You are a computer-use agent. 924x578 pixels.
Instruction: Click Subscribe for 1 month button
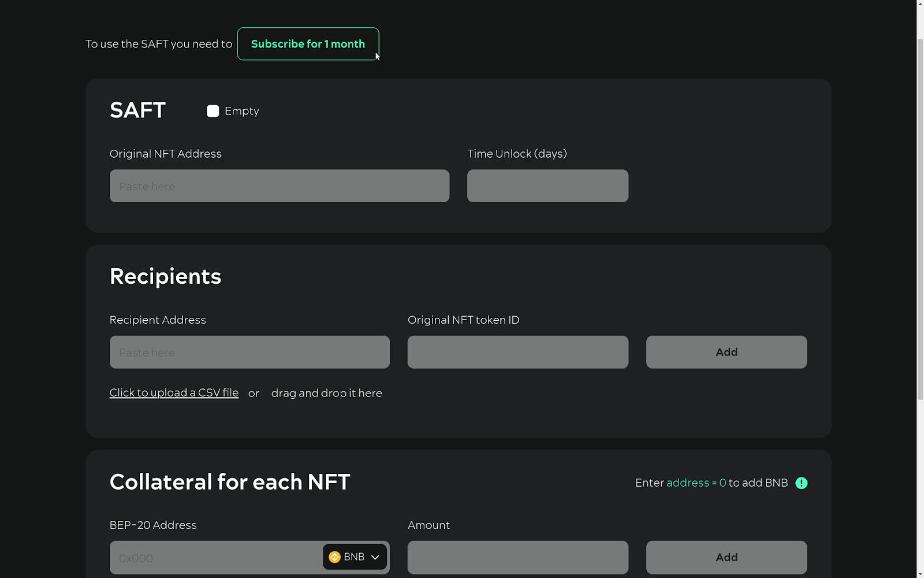click(308, 44)
